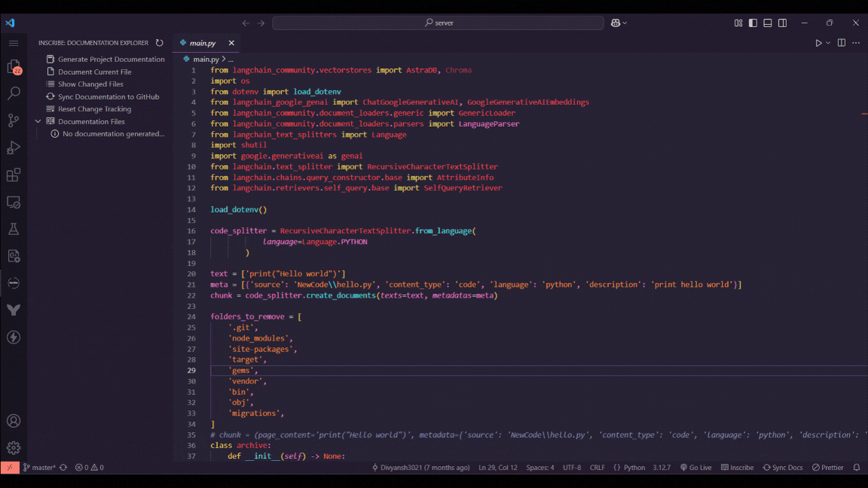Change UTF-8 file encoding
The image size is (868, 488).
click(572, 468)
